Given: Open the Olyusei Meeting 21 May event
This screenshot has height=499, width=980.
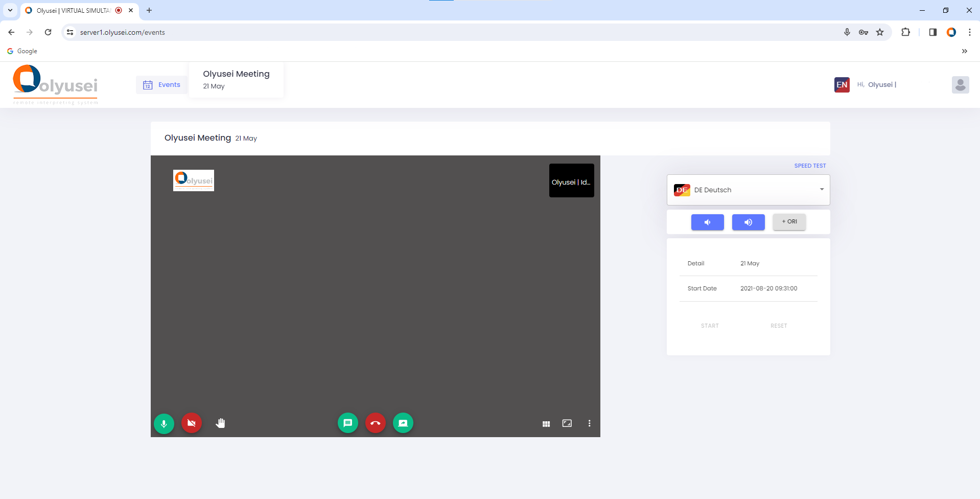Looking at the screenshot, I should point(236,79).
